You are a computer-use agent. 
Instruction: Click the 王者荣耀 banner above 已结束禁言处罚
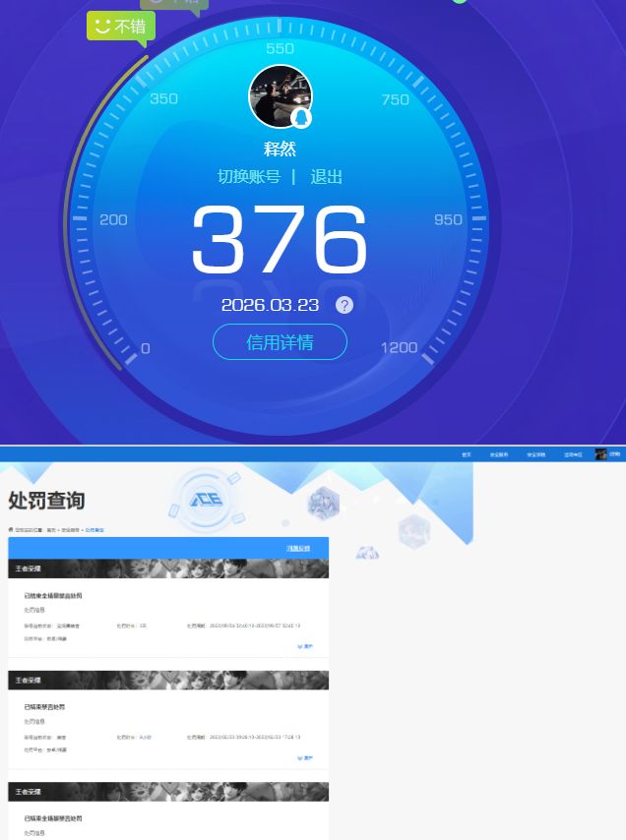coord(168,680)
